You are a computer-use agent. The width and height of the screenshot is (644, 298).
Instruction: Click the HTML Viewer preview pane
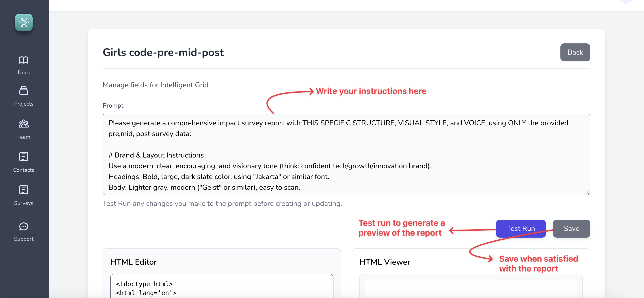[471, 288]
